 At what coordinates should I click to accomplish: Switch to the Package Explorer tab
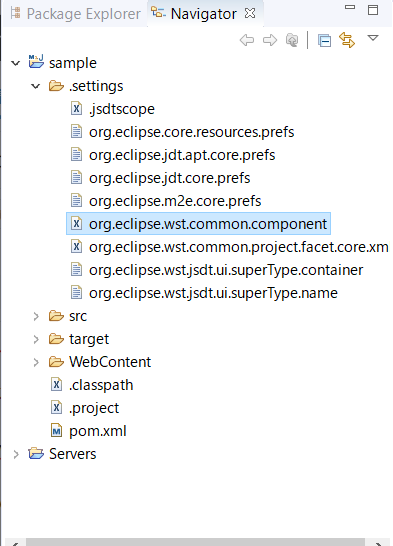(75, 14)
